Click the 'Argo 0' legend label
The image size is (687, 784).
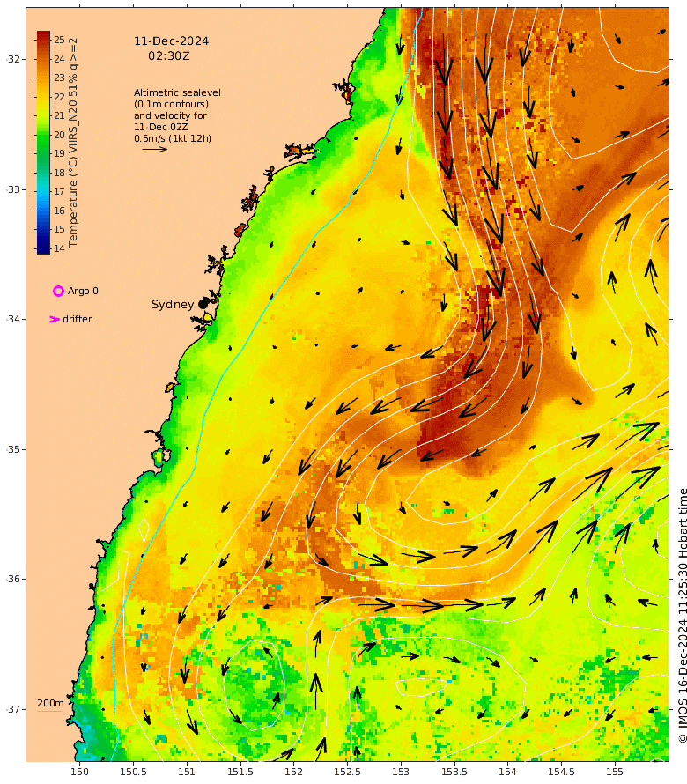[x=83, y=291]
